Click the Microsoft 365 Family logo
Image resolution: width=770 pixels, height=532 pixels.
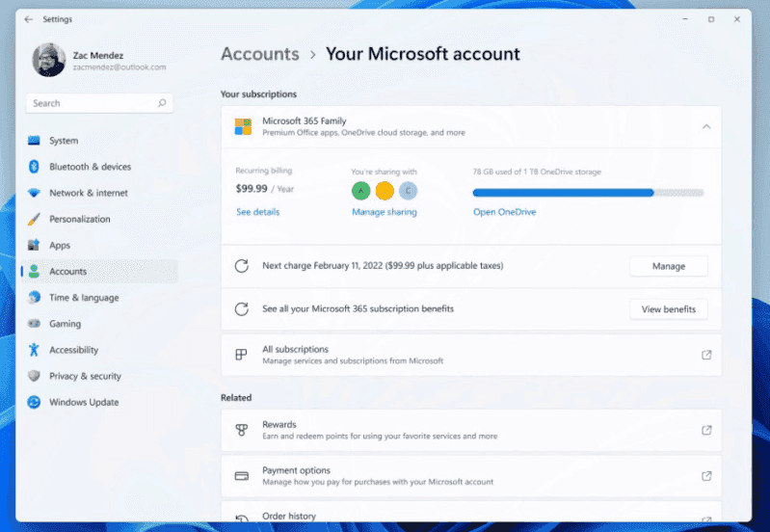click(243, 127)
